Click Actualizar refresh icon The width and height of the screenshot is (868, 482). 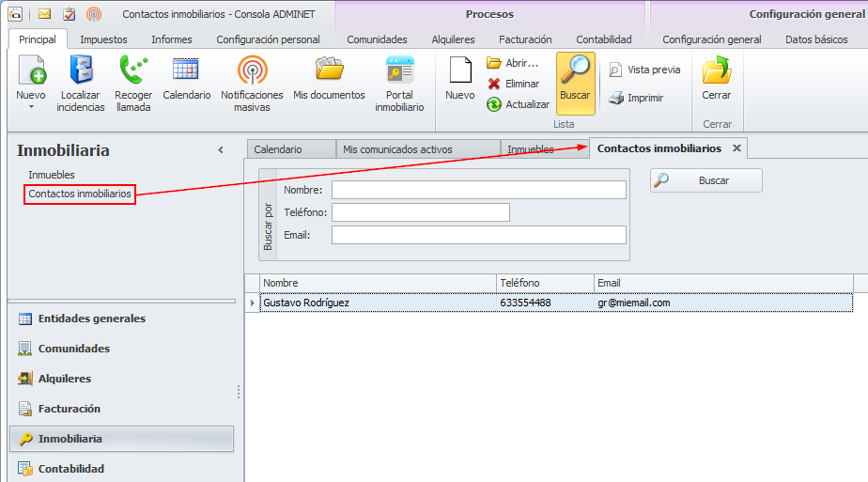point(494,104)
